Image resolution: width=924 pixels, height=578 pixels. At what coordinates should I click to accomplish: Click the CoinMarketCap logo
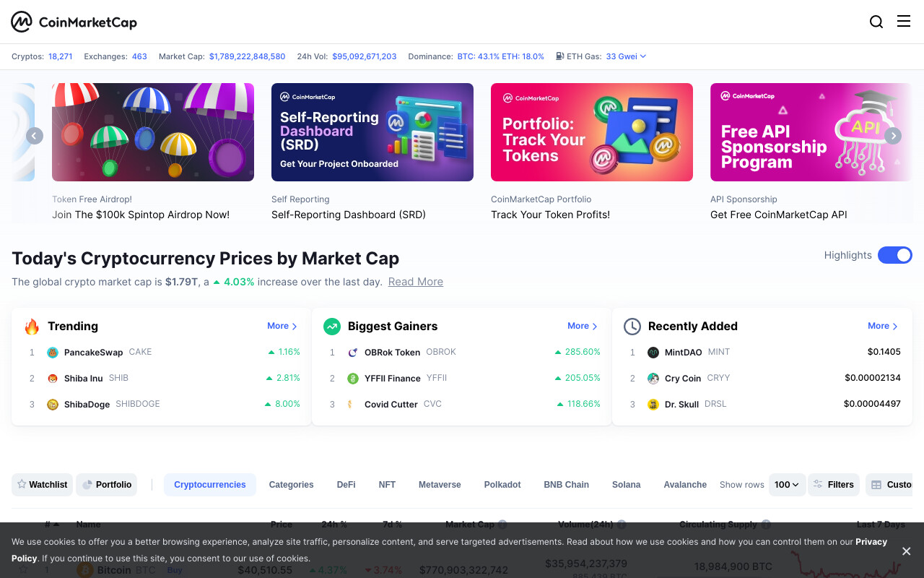pyautogui.click(x=74, y=22)
